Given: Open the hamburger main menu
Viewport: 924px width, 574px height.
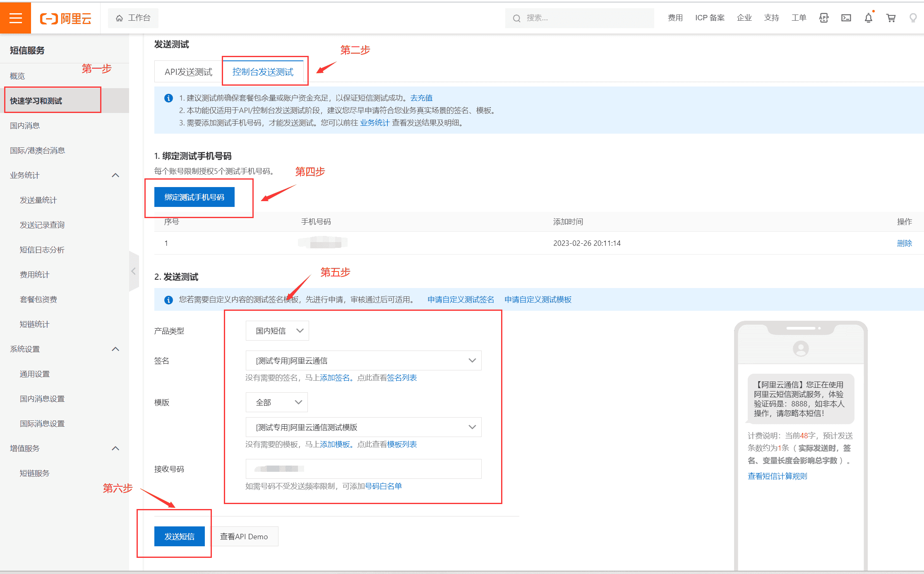Looking at the screenshot, I should click(15, 18).
